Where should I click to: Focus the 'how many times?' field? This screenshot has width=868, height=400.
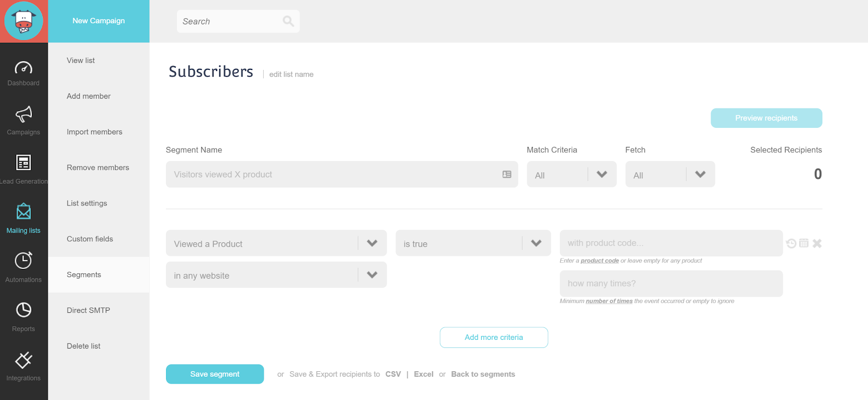(671, 283)
